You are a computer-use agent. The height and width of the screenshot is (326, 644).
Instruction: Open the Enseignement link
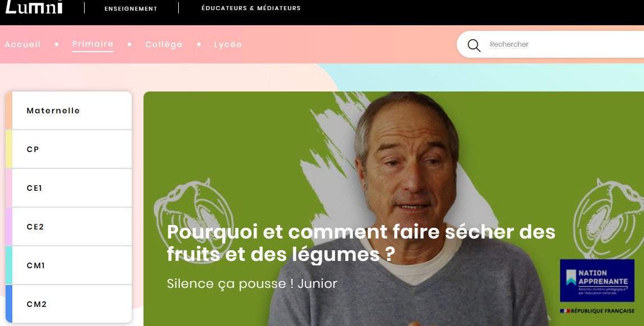tap(131, 8)
